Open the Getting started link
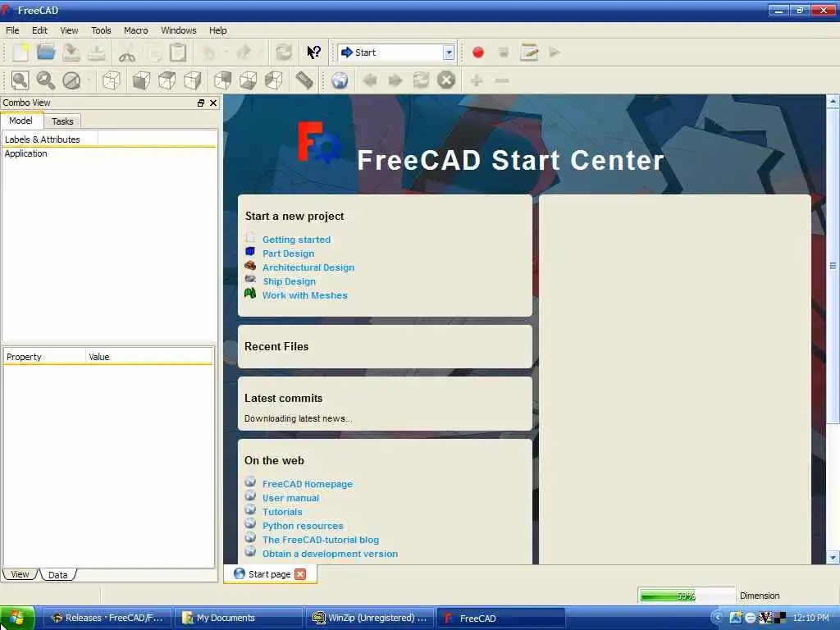The width and height of the screenshot is (840, 630). [x=296, y=240]
